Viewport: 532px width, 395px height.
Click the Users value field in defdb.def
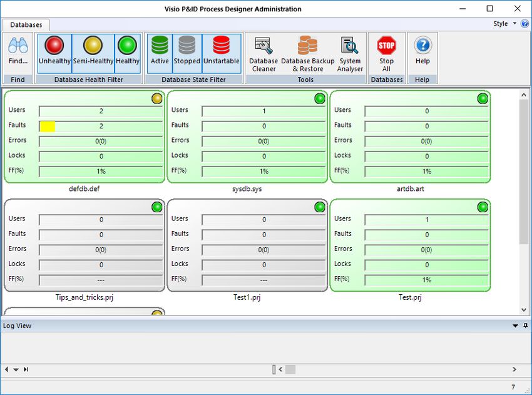tap(101, 111)
